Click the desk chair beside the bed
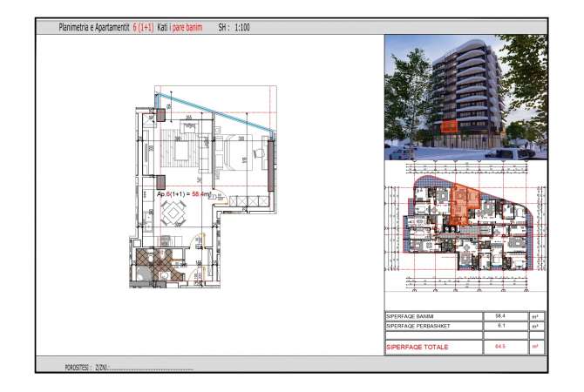The width and height of the screenshot is (584, 392). 258,154
